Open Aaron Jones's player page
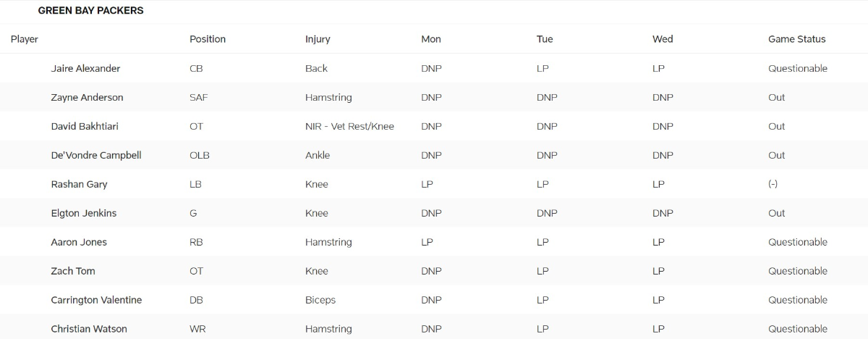 point(79,242)
